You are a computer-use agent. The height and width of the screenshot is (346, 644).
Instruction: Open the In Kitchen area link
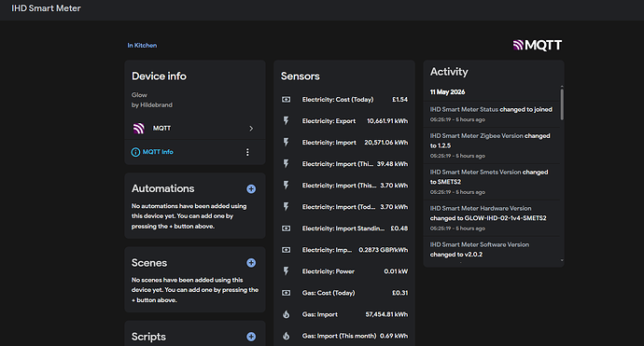coord(142,45)
